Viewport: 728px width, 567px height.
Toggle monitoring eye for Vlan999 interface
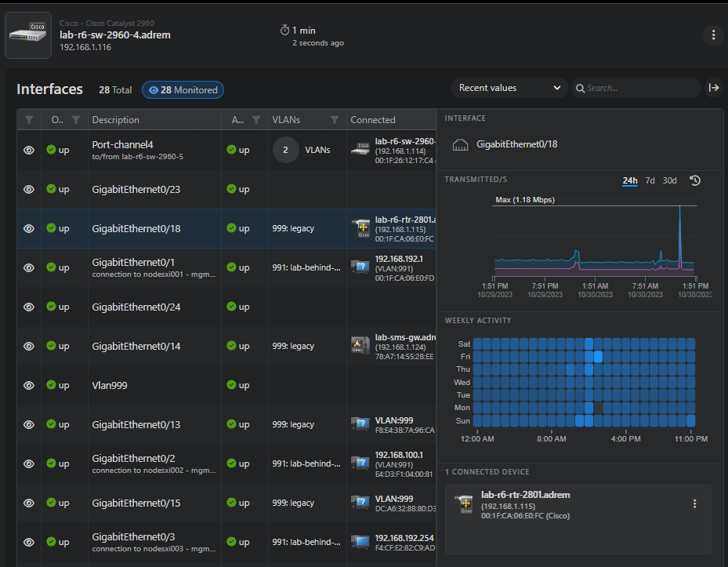[29, 385]
